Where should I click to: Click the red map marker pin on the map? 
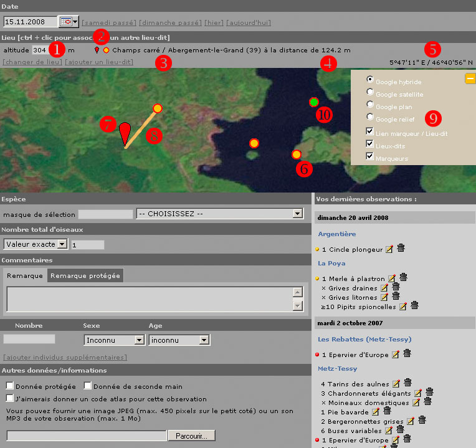[x=125, y=135]
